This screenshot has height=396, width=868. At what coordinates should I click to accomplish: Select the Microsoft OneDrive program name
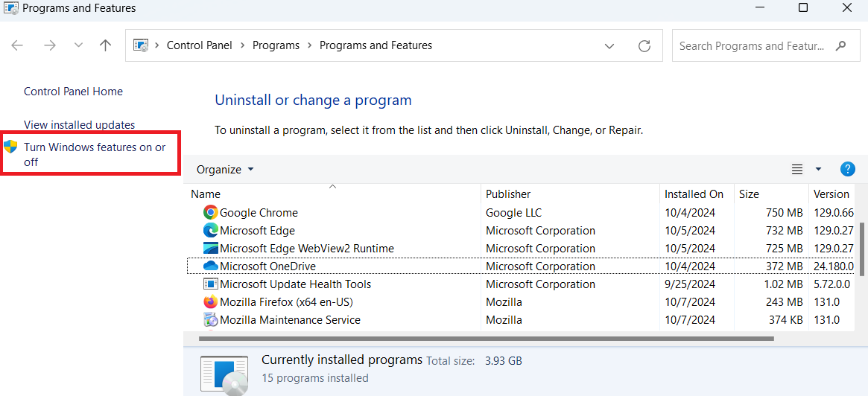tap(268, 266)
